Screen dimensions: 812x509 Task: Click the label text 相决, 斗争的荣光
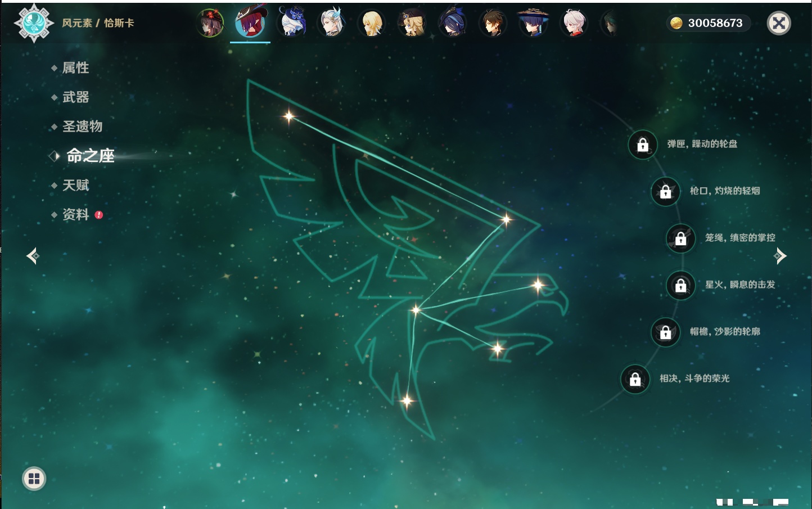[694, 379]
